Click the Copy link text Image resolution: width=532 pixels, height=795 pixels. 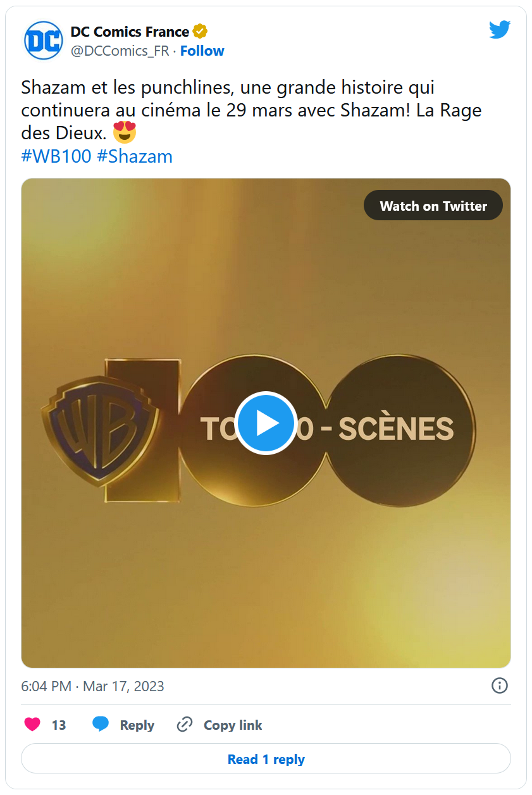tap(233, 725)
